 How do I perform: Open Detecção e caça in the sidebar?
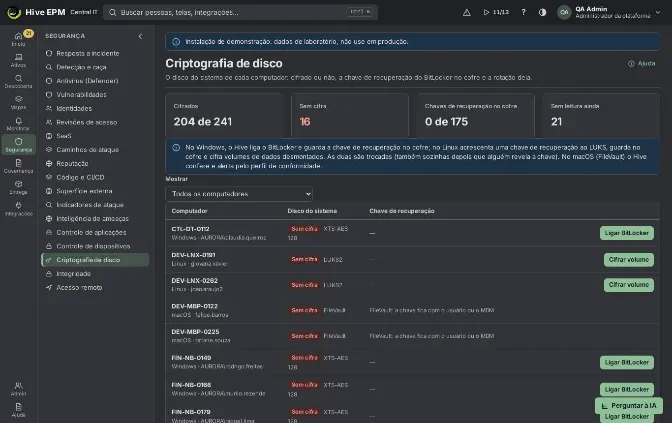click(95, 67)
